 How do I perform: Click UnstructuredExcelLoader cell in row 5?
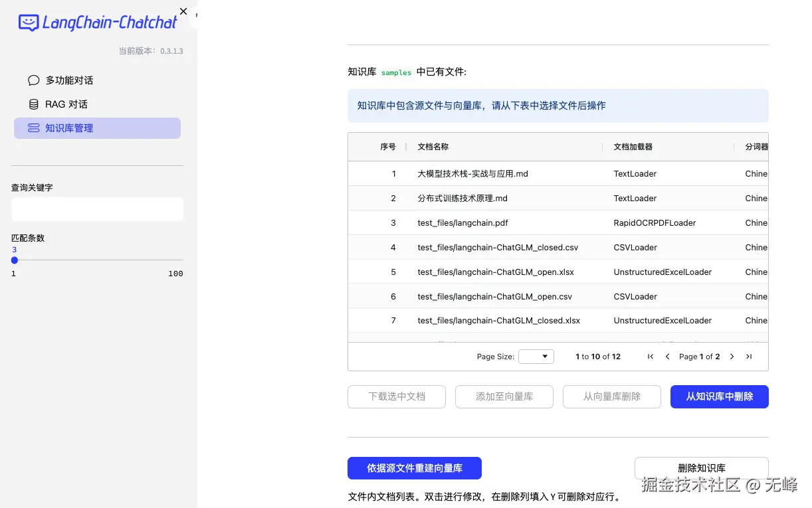click(662, 272)
